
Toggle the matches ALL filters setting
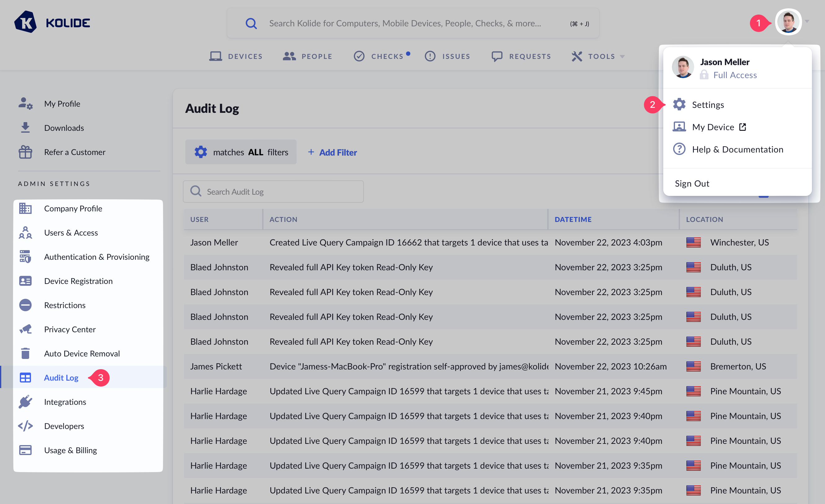(x=241, y=152)
